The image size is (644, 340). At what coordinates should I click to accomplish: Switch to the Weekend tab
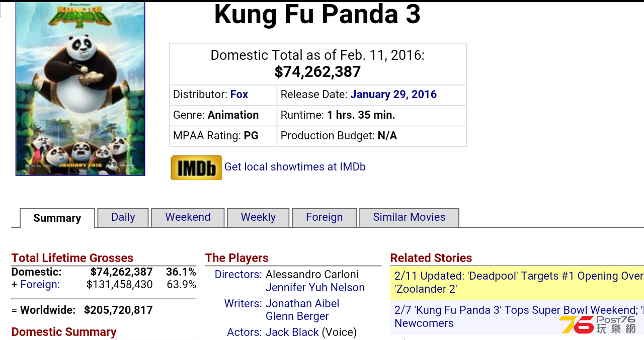(x=188, y=217)
